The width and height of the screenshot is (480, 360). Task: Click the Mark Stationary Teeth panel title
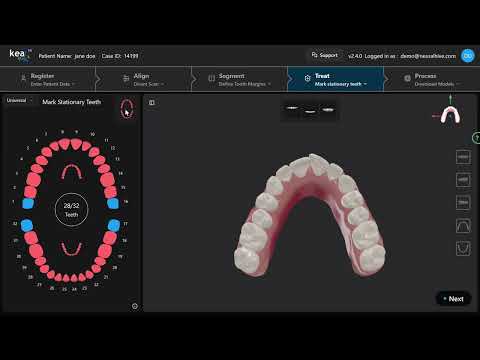71,102
